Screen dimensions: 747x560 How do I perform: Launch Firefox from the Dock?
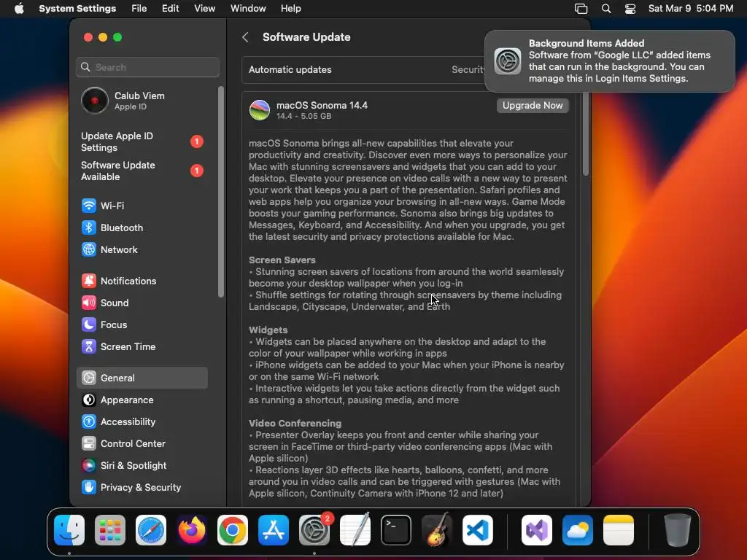pyautogui.click(x=192, y=530)
